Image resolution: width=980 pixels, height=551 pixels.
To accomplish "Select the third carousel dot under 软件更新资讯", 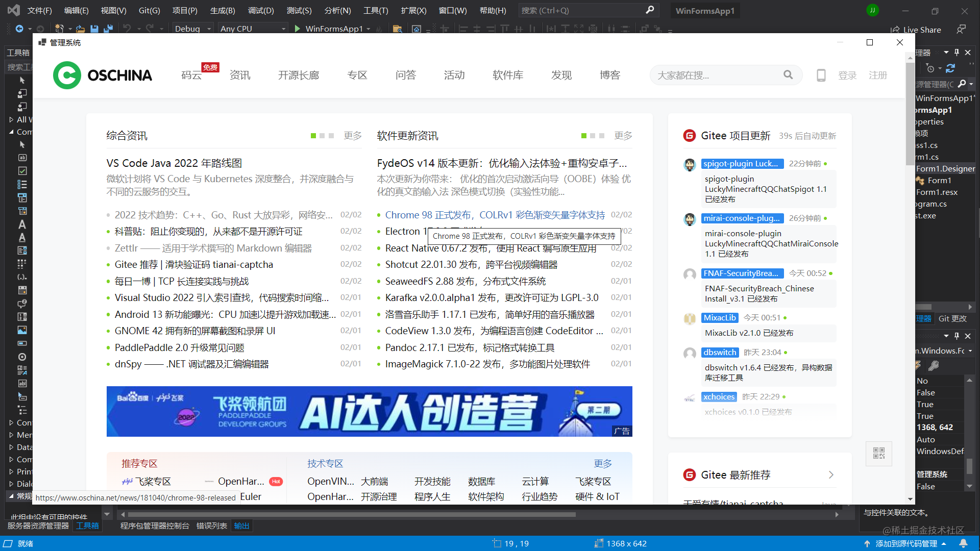I will point(601,136).
